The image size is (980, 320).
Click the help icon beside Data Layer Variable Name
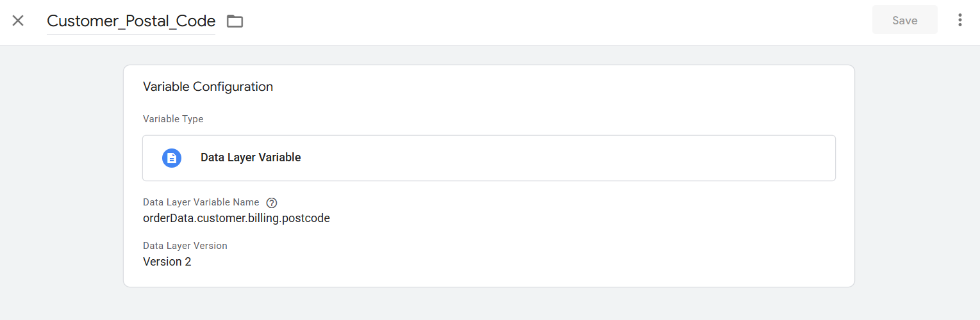point(272,203)
